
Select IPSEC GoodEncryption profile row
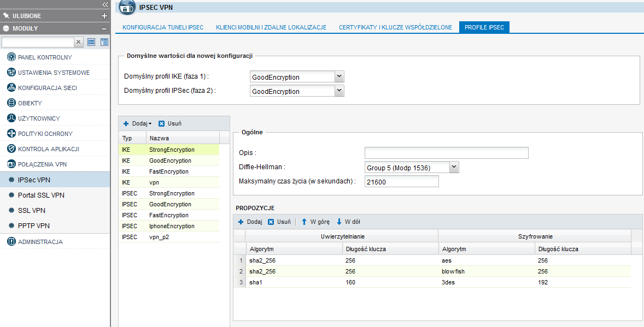click(x=169, y=204)
